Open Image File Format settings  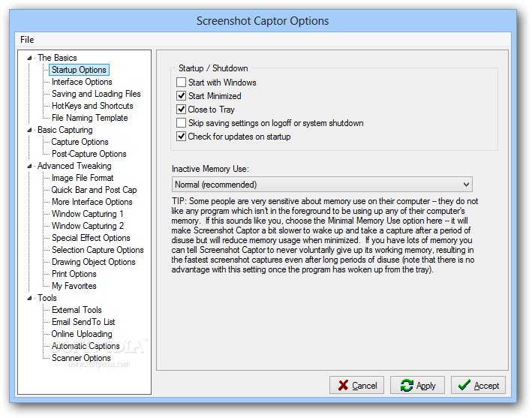[83, 178]
